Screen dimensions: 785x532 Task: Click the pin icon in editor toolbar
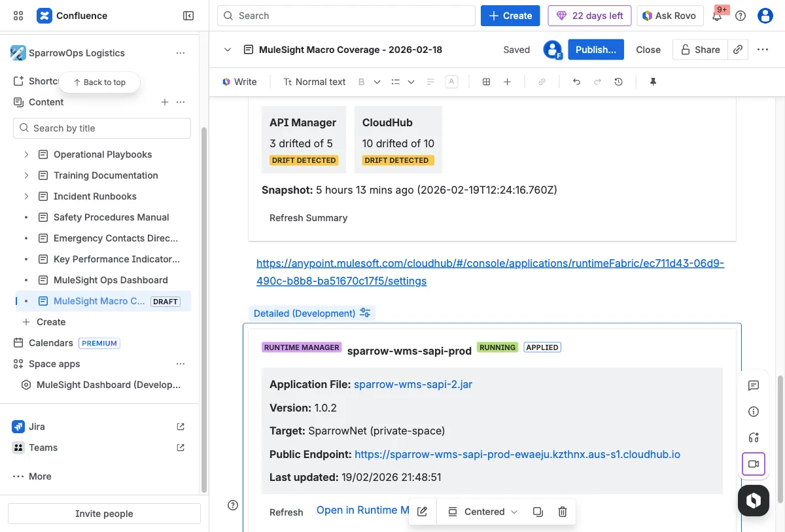(652, 82)
